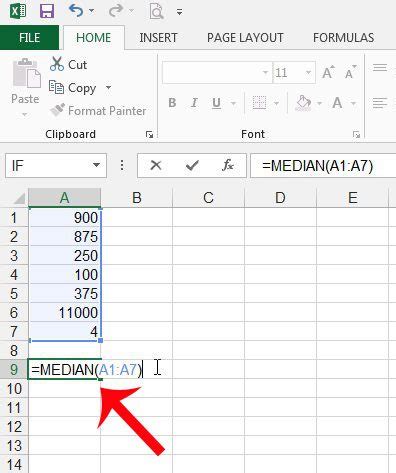The height and width of the screenshot is (473, 396).
Task: Open the Font settings dialog launcher
Action: tap(357, 134)
